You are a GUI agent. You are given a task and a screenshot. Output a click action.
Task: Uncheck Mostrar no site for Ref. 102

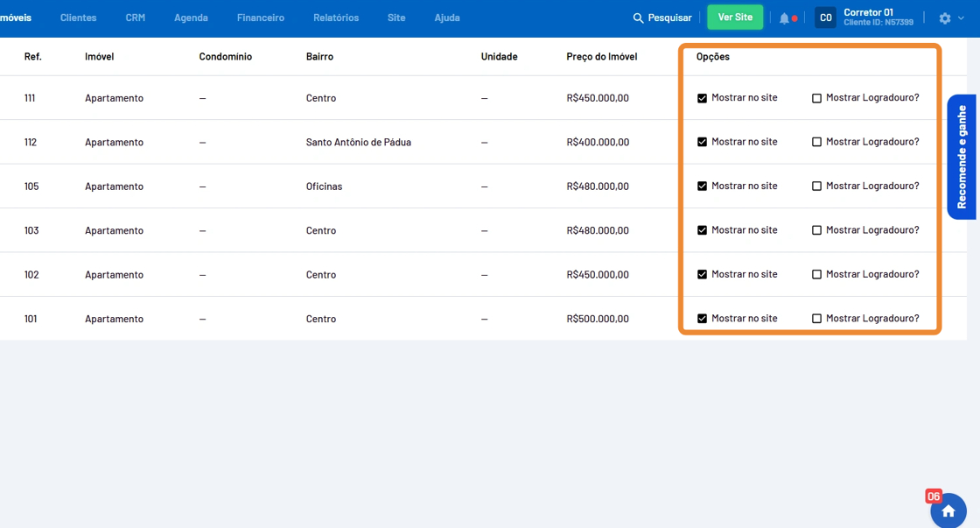[x=702, y=275]
